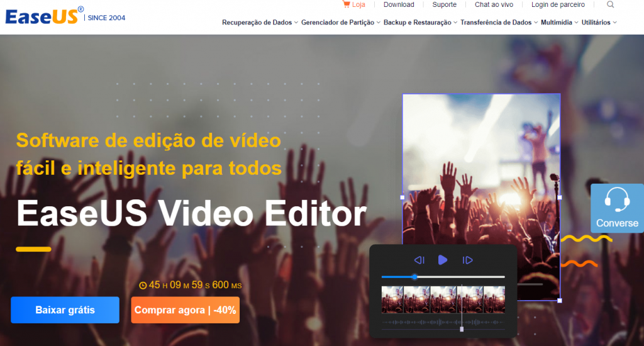644x346 pixels.
Task: Expand the Utilitários menu
Action: (x=599, y=22)
